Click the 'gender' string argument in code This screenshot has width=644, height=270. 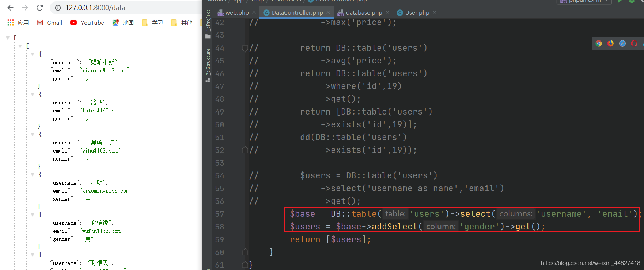pos(480,227)
